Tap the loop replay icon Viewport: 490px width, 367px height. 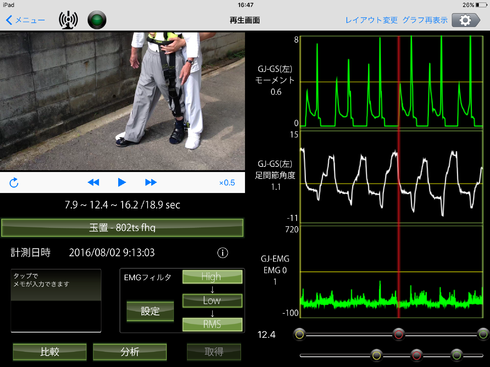(14, 183)
